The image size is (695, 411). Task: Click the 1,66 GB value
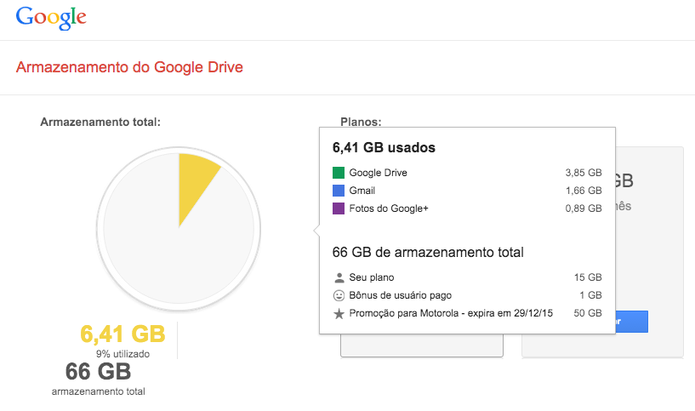point(583,190)
